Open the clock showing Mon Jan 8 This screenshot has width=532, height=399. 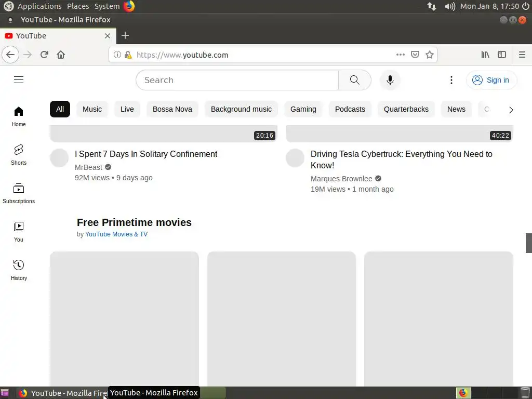489,6
